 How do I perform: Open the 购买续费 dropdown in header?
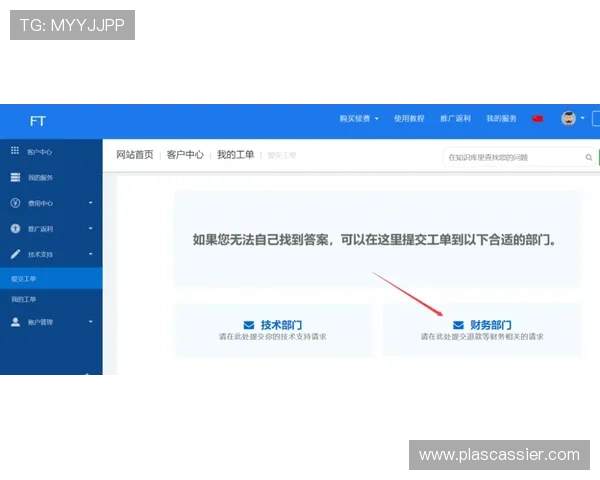pyautogui.click(x=359, y=119)
